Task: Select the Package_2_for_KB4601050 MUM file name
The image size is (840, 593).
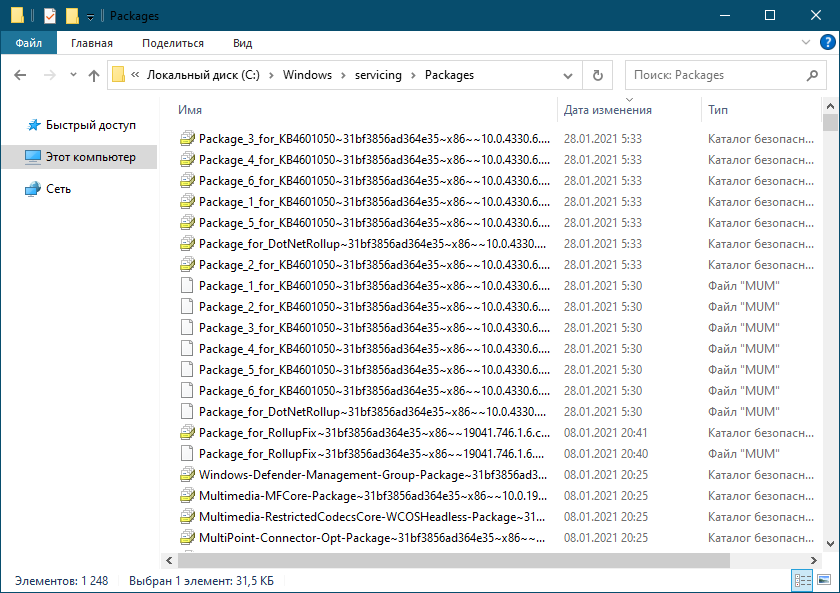Action: pyautogui.click(x=374, y=307)
